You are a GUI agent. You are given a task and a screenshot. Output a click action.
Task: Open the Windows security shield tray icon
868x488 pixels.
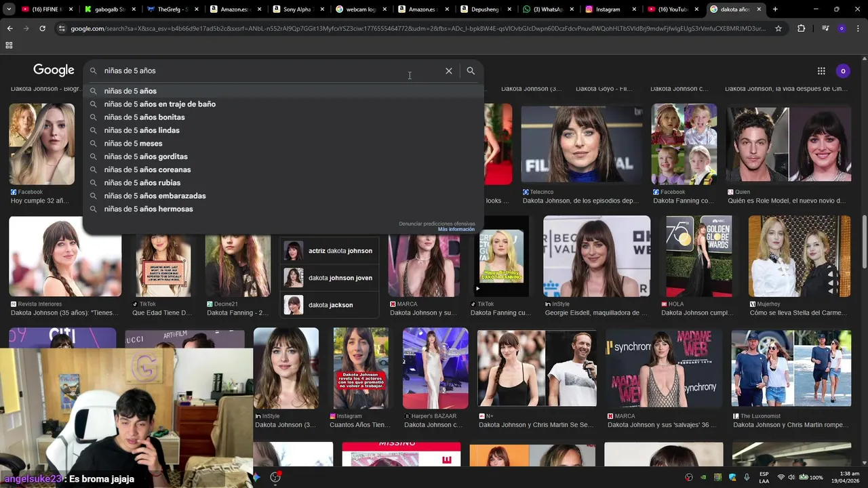coord(732,477)
